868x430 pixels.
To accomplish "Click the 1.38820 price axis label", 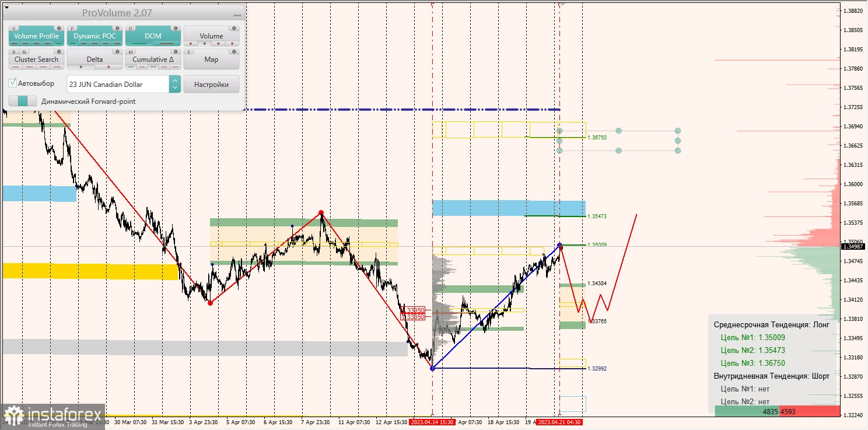I will tap(855, 11).
